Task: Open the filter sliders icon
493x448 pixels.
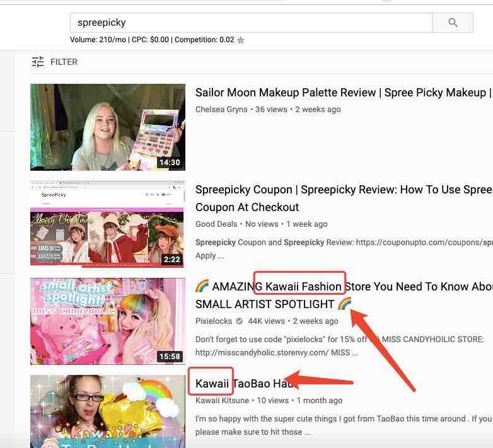Action: [x=38, y=62]
